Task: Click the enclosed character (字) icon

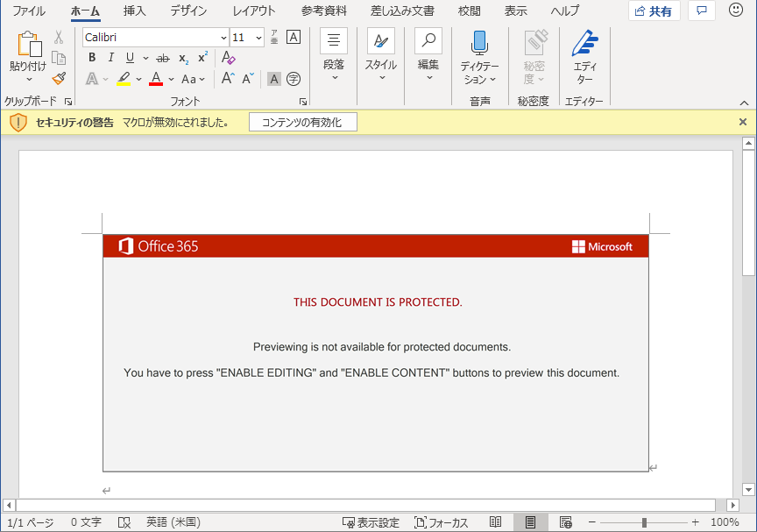Action: coord(293,79)
